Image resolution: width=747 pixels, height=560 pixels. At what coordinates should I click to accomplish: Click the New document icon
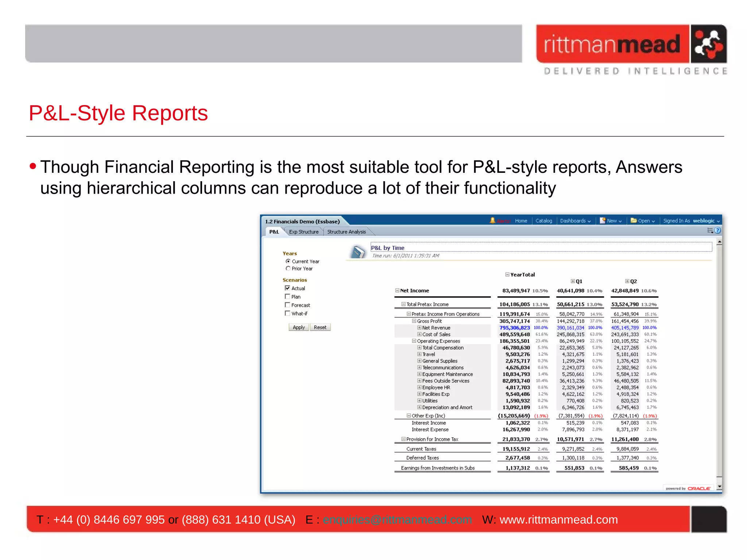pos(603,221)
